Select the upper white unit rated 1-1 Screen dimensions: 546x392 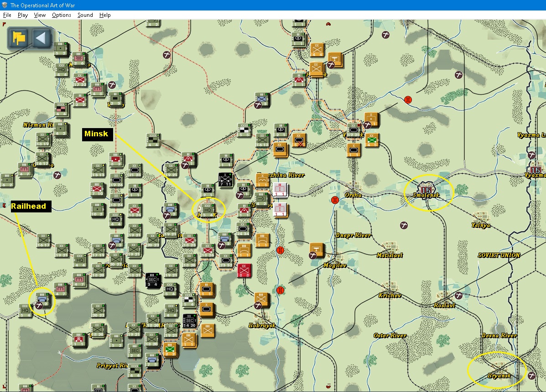pos(280,190)
